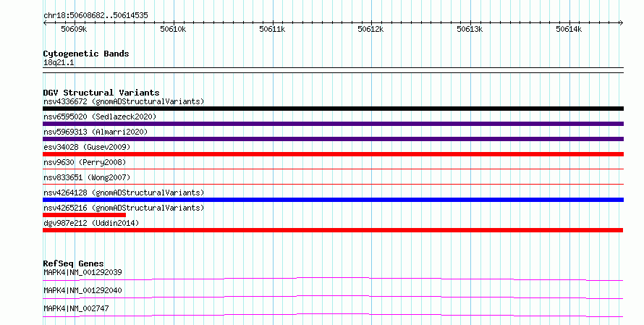This screenshot has width=644, height=325.
Task: Click the purple nsv5969313 variant bar
Action: click(333, 139)
